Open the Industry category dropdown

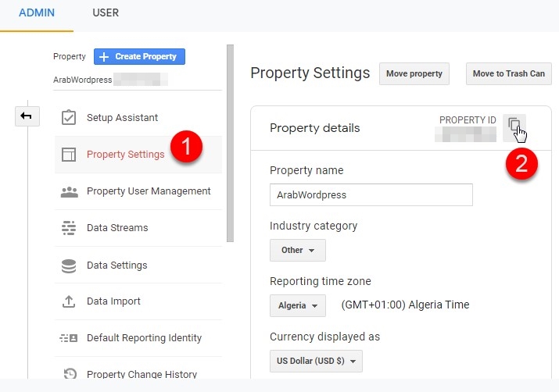click(297, 251)
